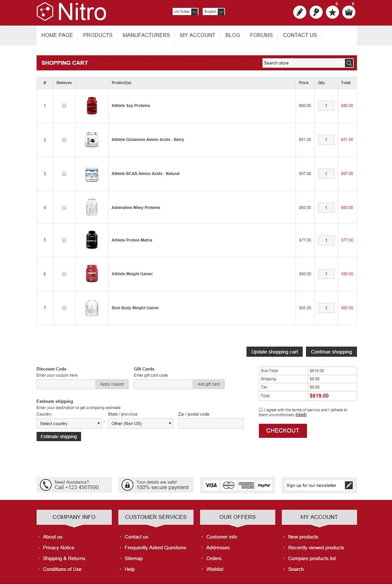The image size is (392, 584).
Task: Check remove box for Athlete Soy Proteins
Action: pos(64,106)
